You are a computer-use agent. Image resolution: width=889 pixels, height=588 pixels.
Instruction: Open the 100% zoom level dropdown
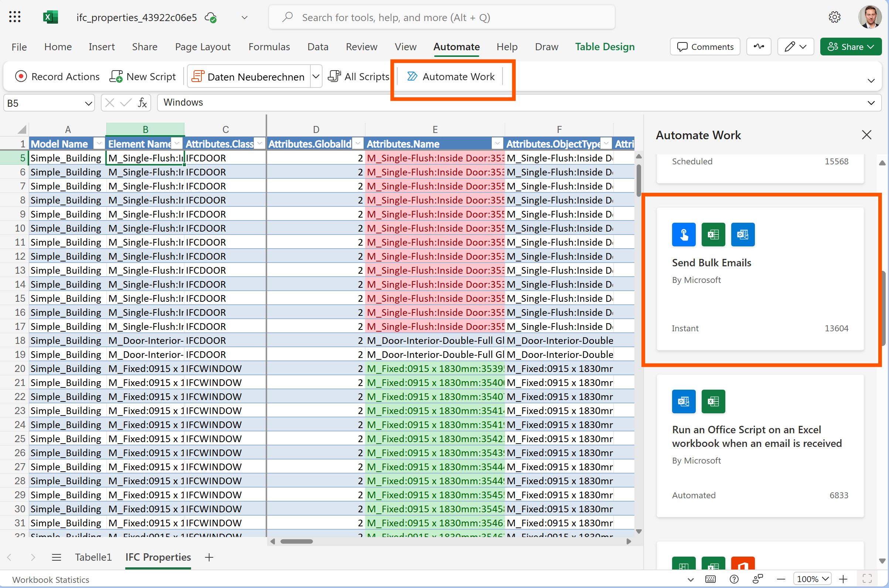tap(813, 579)
